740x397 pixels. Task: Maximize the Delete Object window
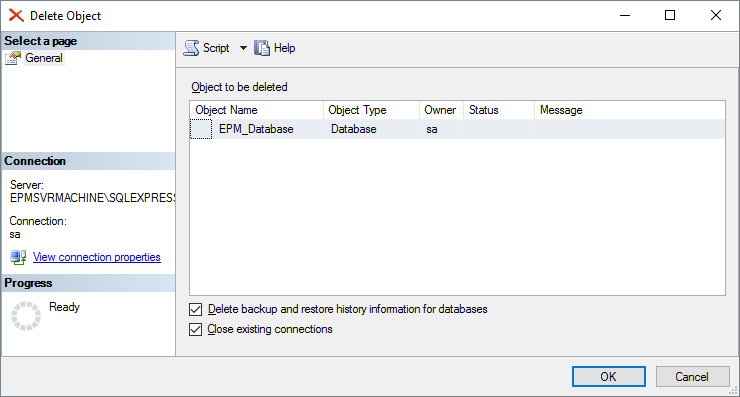[670, 15]
